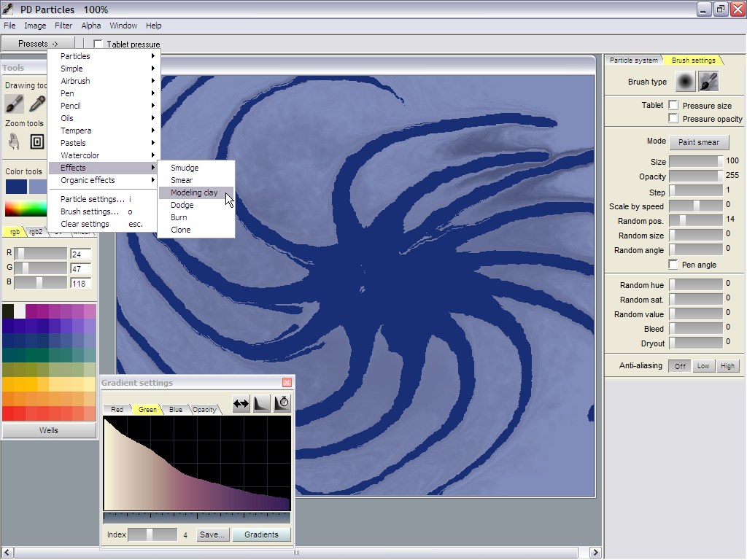Switch to the Particle system tab

coord(632,61)
